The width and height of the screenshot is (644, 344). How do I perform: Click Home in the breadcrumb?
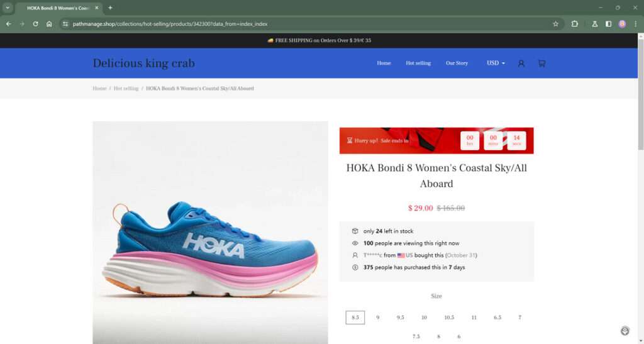tap(99, 88)
